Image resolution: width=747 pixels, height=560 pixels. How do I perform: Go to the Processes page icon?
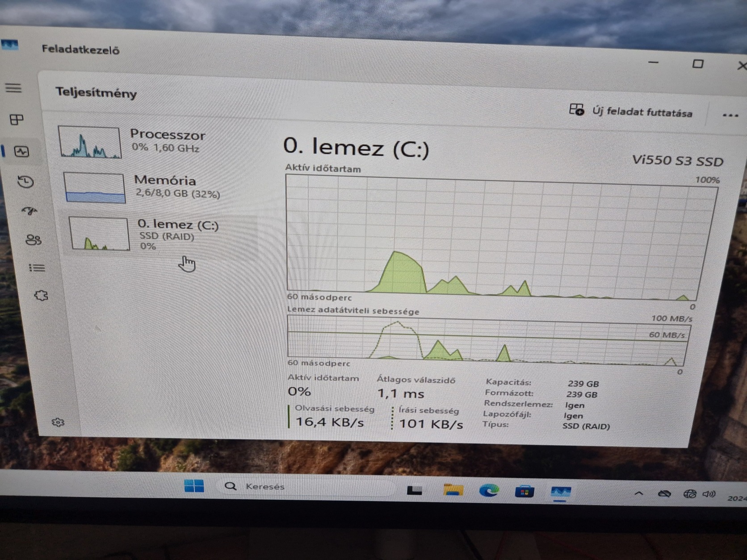(17, 120)
